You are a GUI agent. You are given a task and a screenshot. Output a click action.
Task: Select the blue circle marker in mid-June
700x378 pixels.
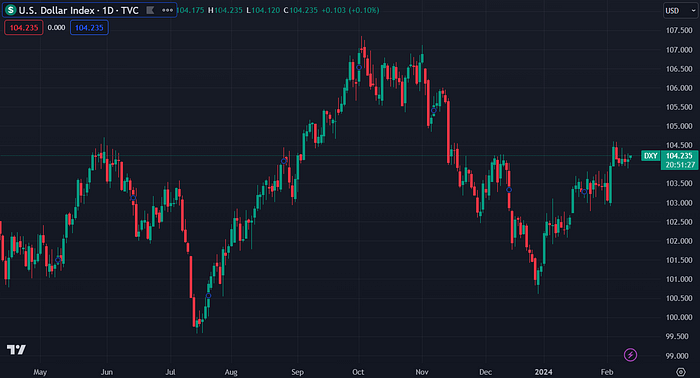(133, 198)
